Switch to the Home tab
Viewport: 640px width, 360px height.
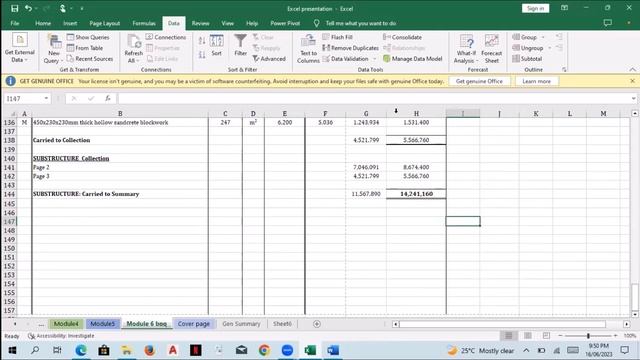[43, 23]
